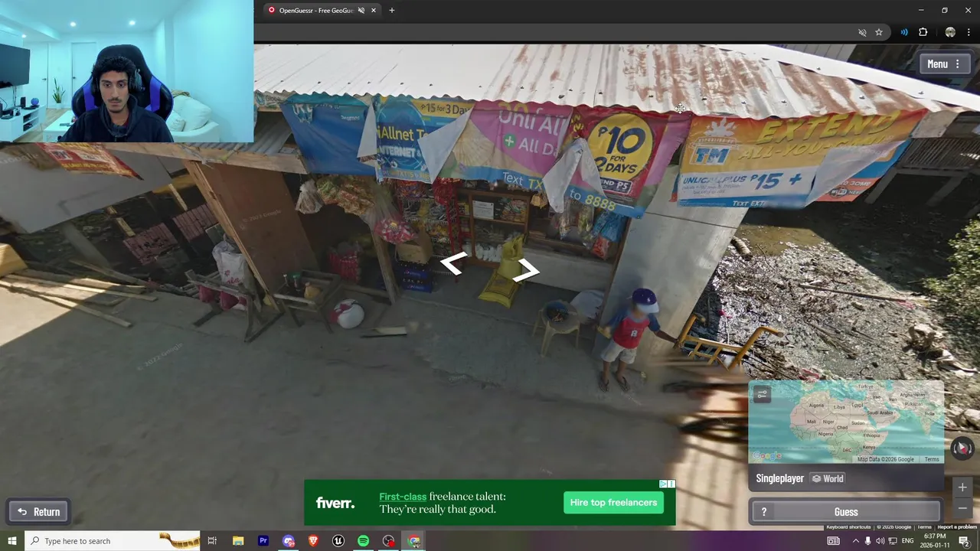Screen dimensions: 980x551
Task: Open map settings sliders icon
Action: pyautogui.click(x=762, y=394)
